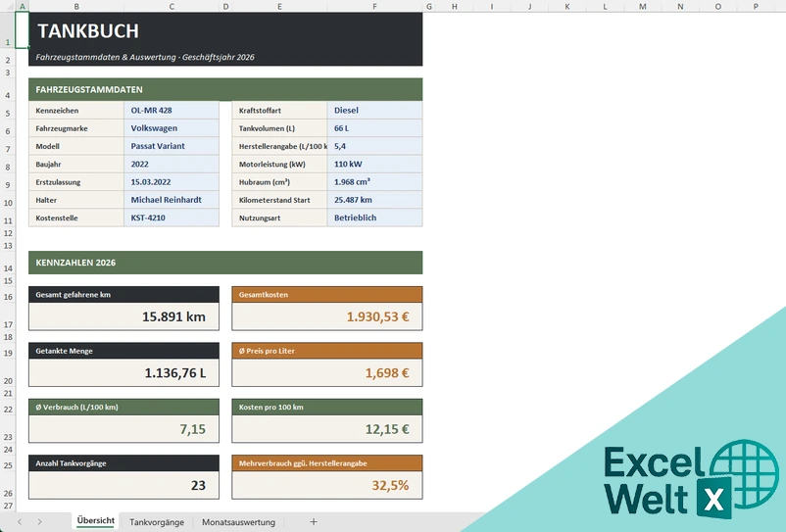Screen dimensions: 786x532
Task: Select the Baujahr value 2022
Action: pyautogui.click(x=172, y=165)
